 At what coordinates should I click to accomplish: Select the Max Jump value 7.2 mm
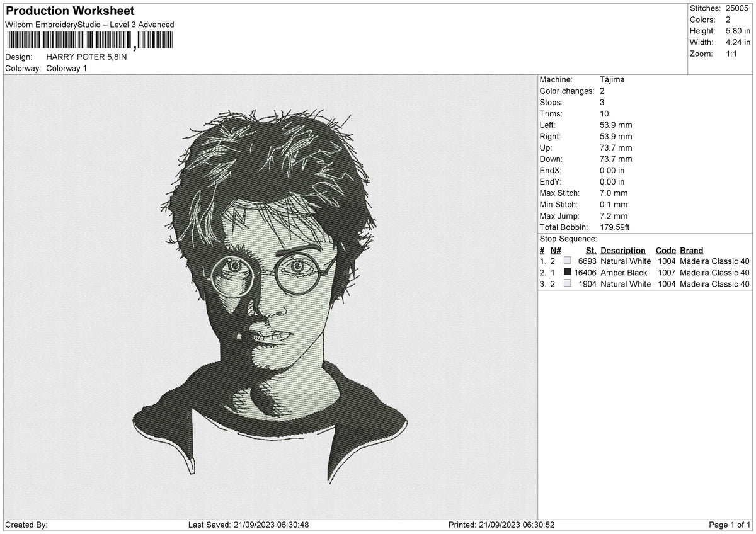pos(614,216)
